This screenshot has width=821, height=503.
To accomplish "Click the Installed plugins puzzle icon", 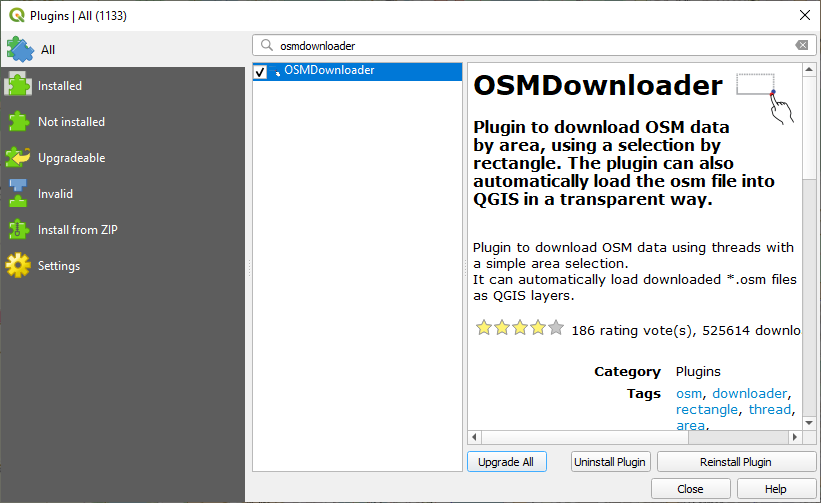I will (x=18, y=85).
